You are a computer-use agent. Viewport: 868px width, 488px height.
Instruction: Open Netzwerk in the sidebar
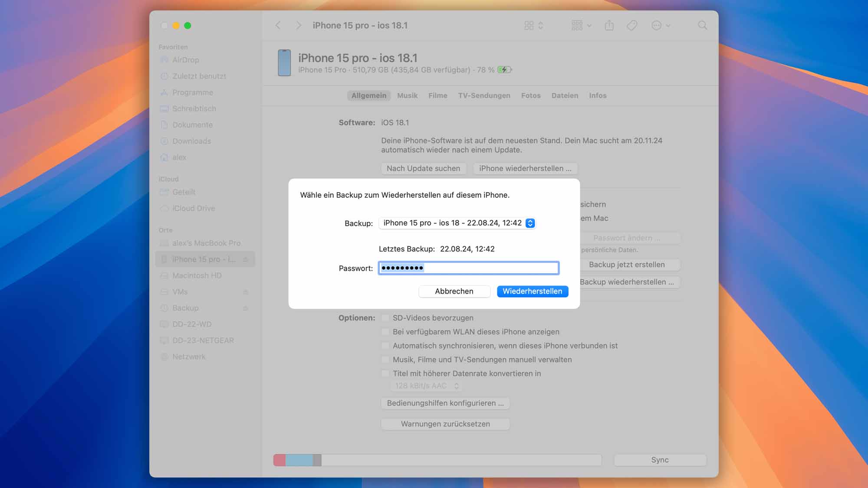[x=189, y=357]
